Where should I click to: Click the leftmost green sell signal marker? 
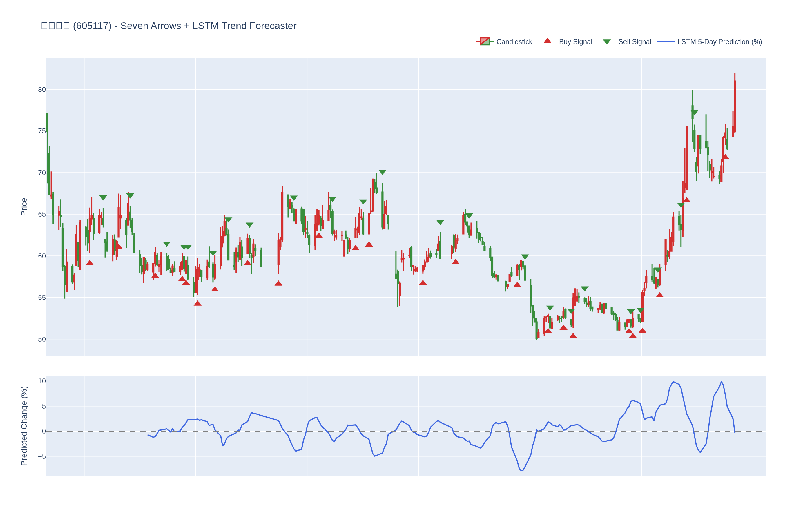point(103,197)
